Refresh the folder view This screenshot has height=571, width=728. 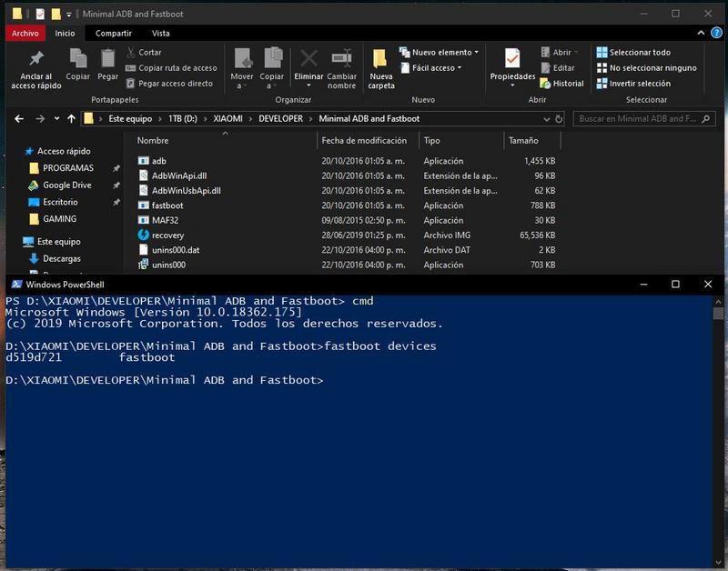click(559, 119)
